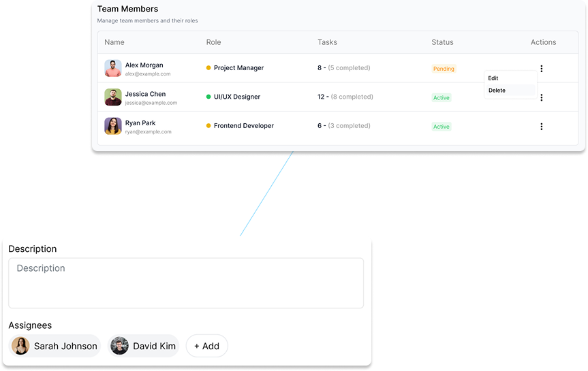Click the Pending status badge for Alex Morgan
The width and height of the screenshot is (588, 371).
point(444,69)
